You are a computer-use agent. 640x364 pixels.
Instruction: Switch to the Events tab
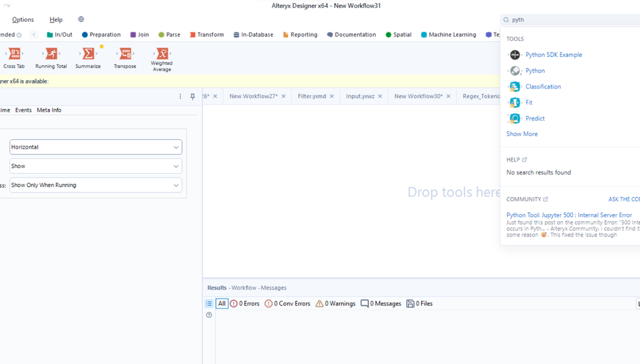pos(23,110)
